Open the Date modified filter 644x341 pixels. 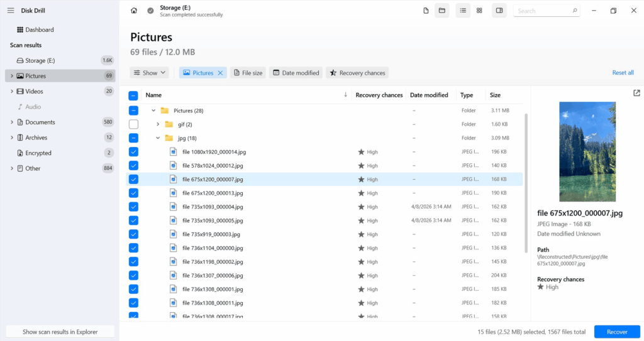pyautogui.click(x=296, y=73)
